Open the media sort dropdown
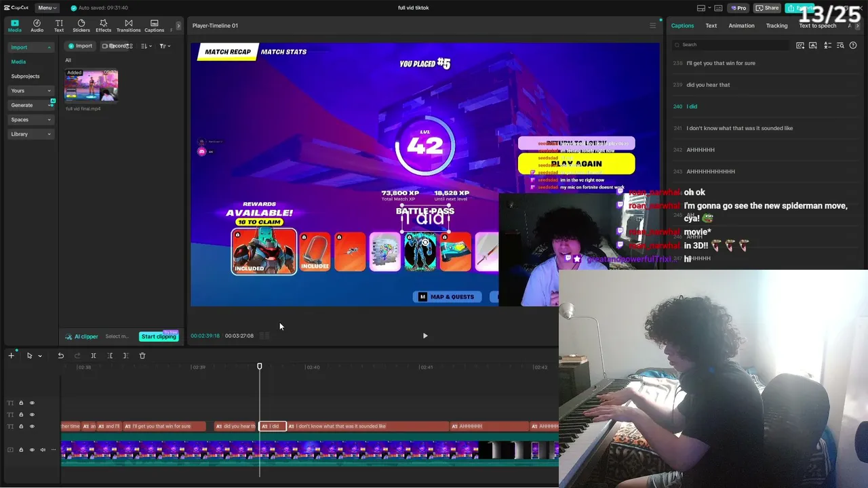Image resolution: width=868 pixels, height=488 pixels. [146, 46]
